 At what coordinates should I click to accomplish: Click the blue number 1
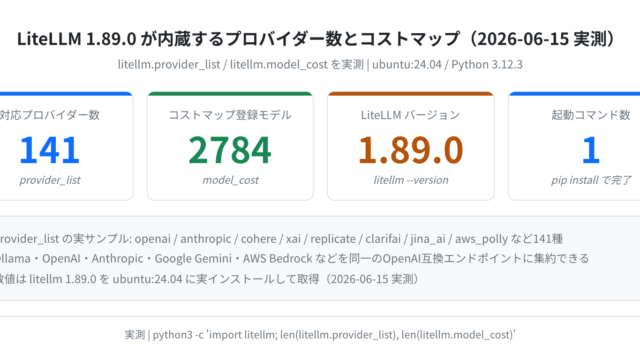click(591, 150)
